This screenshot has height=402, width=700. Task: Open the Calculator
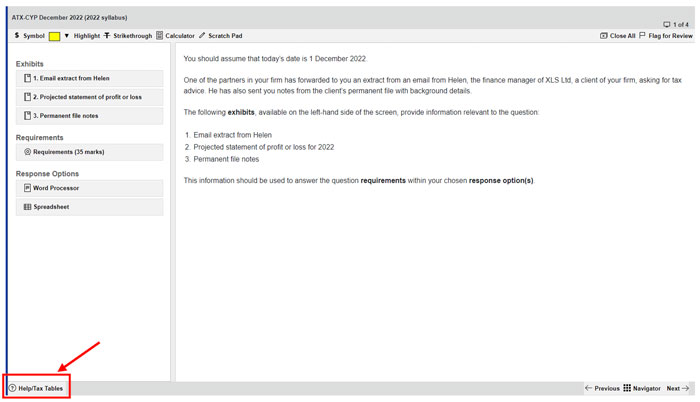click(x=176, y=35)
